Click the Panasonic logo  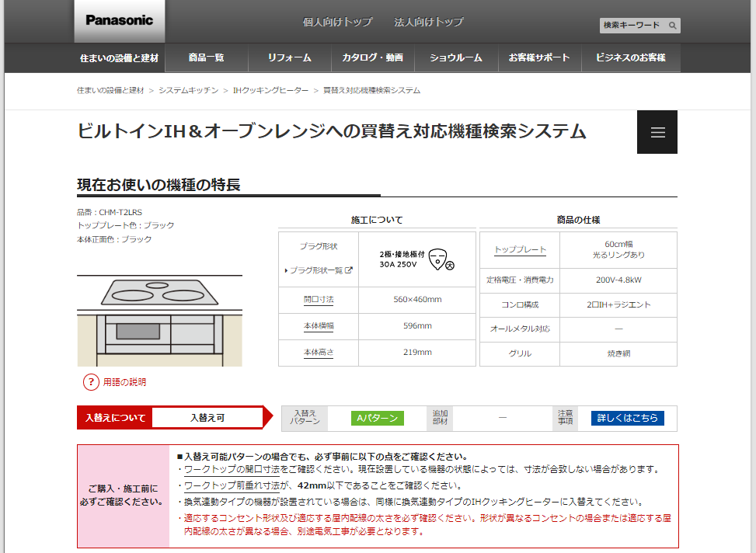click(119, 20)
